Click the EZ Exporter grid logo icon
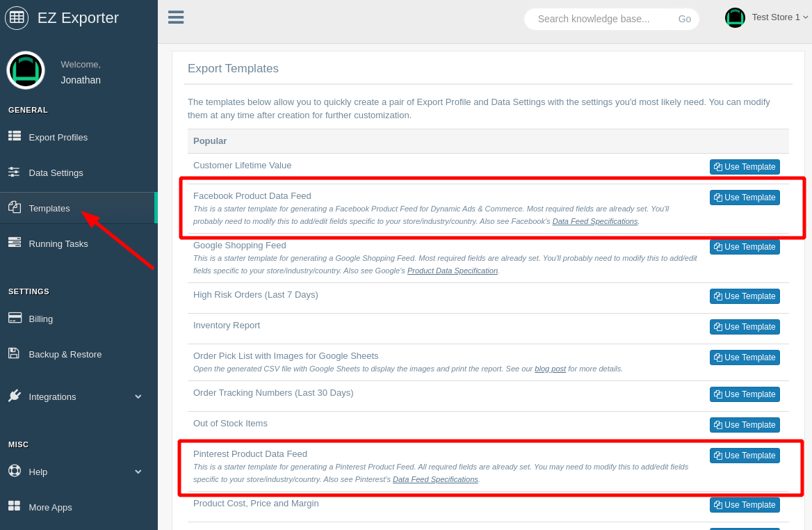The height and width of the screenshot is (530, 812). coord(17,17)
